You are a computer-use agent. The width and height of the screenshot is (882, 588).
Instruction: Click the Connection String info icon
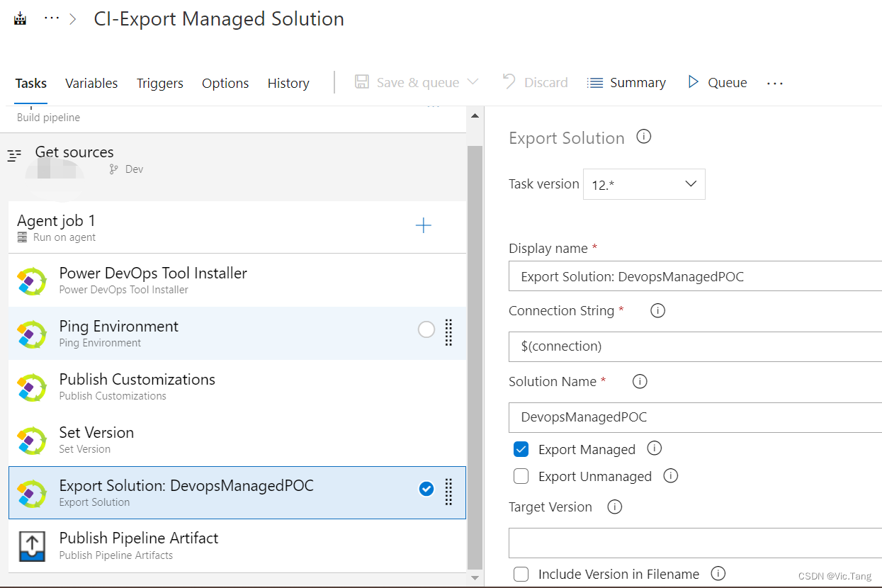tap(657, 310)
